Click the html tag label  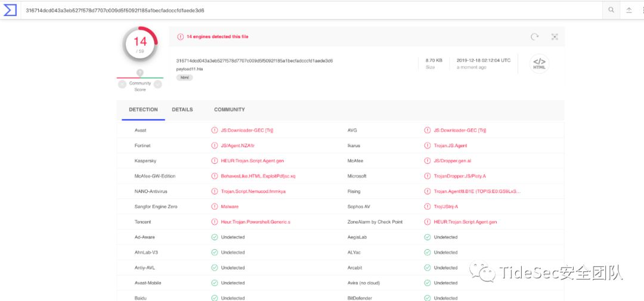pos(184,78)
